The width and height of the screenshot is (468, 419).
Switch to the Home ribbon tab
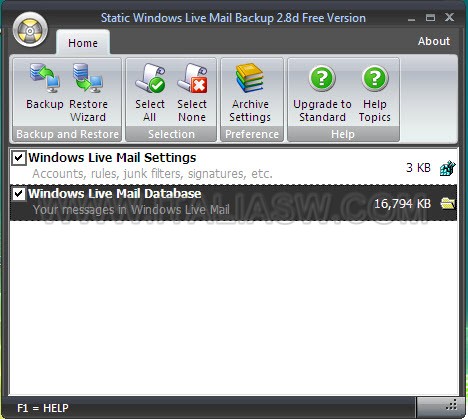[x=83, y=43]
